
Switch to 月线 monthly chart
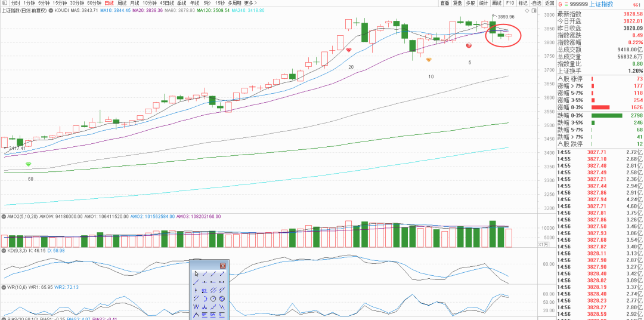(135, 3)
